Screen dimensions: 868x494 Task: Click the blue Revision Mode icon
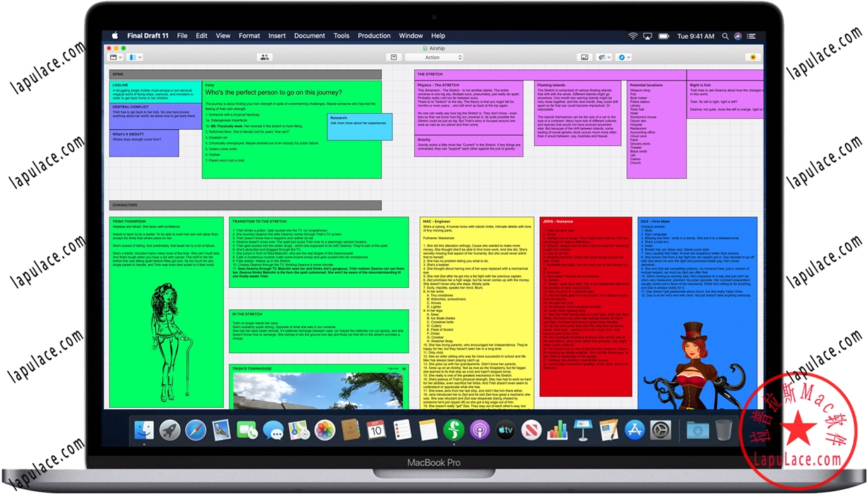(x=622, y=57)
